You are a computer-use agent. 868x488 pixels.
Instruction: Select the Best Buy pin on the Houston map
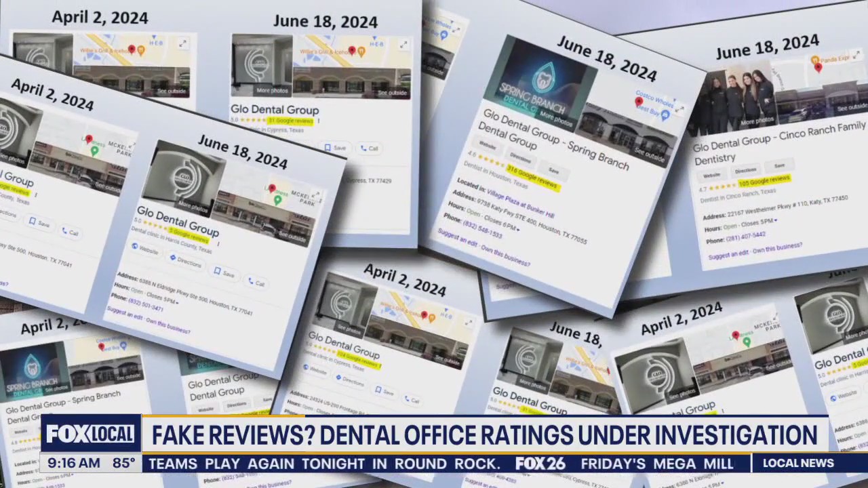coord(665,115)
